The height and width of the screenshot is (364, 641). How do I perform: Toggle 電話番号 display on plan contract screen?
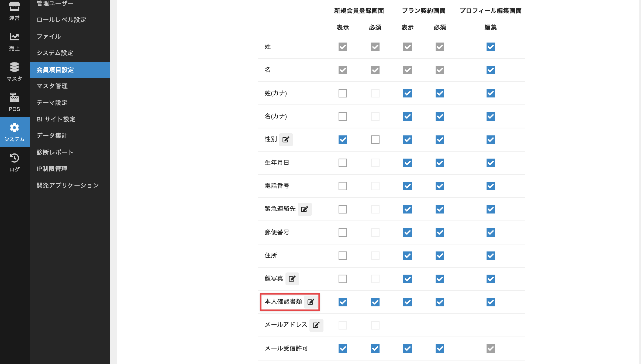pyautogui.click(x=407, y=186)
